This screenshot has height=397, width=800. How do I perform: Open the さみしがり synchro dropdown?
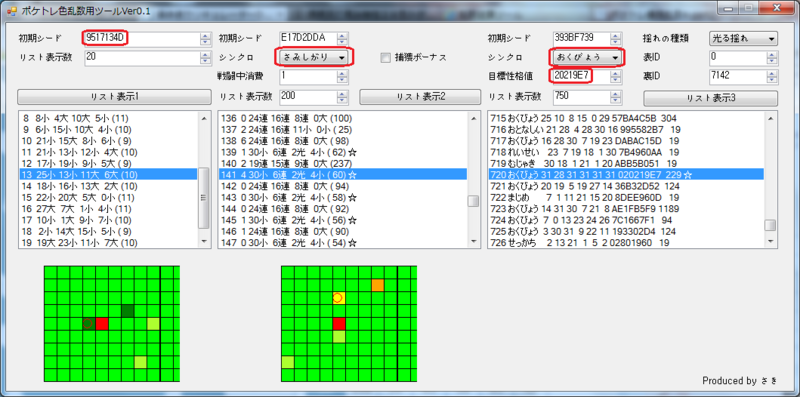click(x=314, y=58)
